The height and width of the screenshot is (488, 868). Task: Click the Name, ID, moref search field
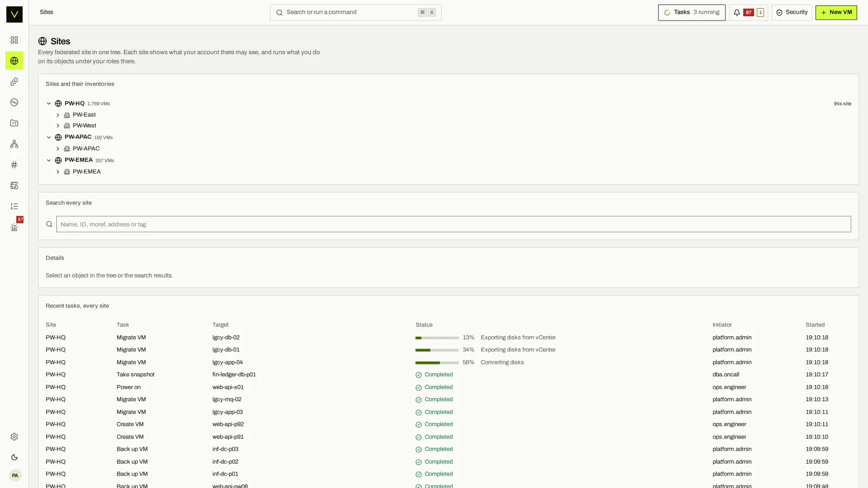point(454,224)
